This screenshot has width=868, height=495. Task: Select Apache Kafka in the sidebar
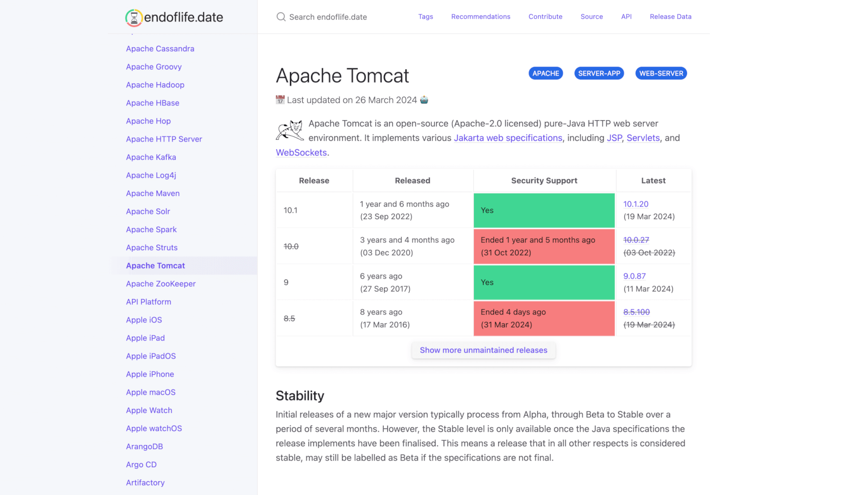pyautogui.click(x=151, y=157)
